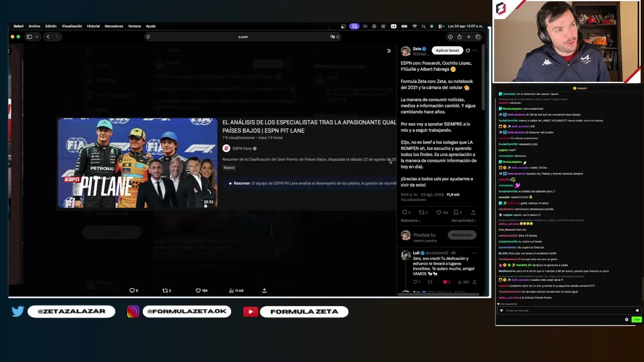Open emote picker in chat input

click(x=637, y=311)
